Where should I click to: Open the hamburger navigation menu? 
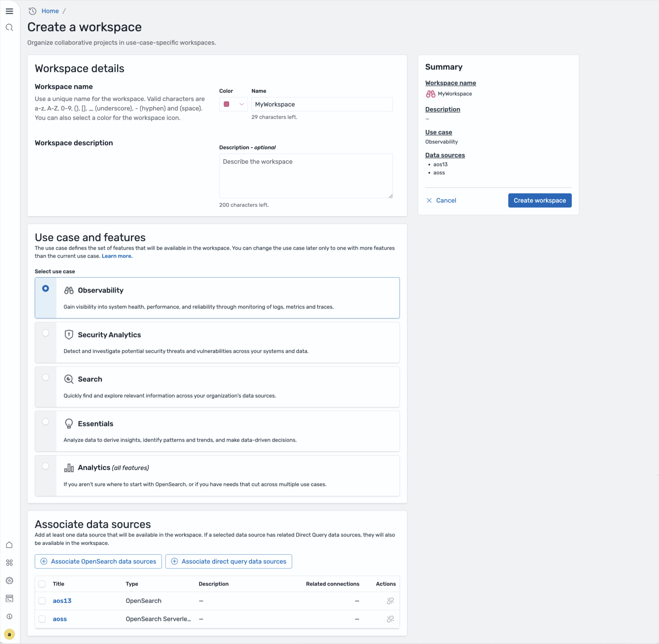pos(10,11)
